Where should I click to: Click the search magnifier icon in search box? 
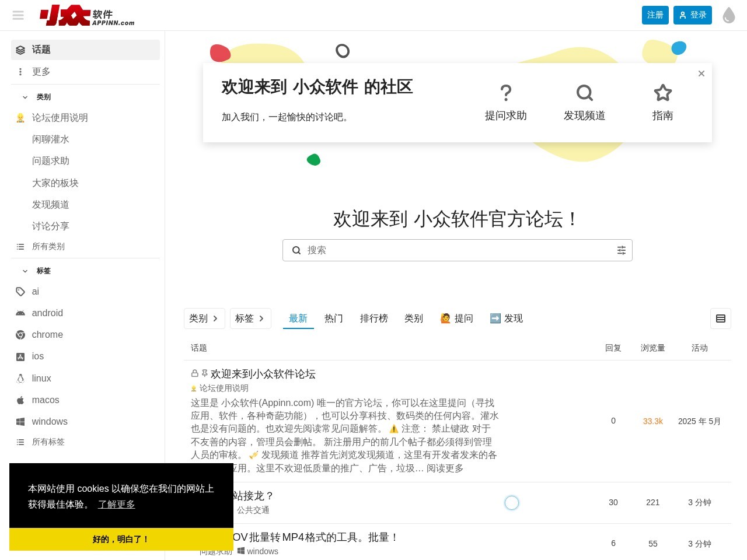(296, 250)
